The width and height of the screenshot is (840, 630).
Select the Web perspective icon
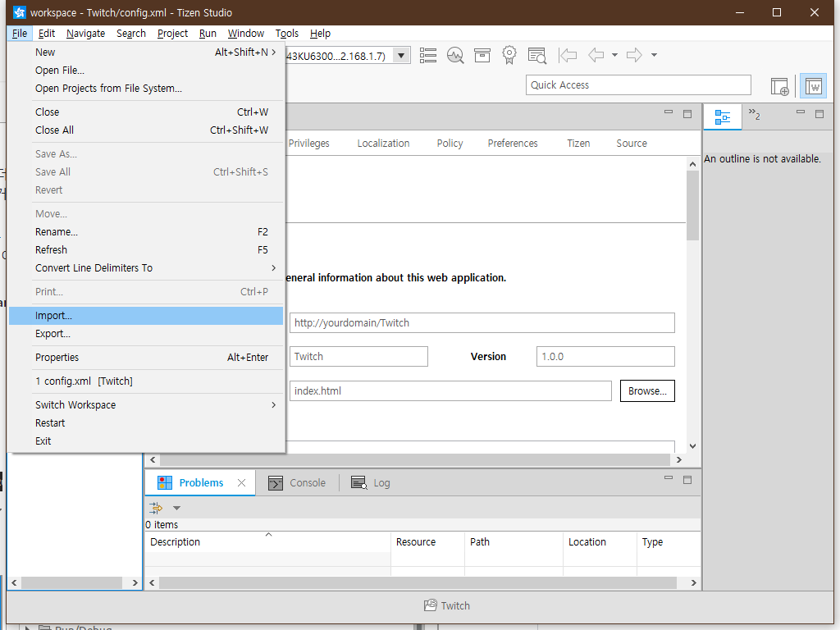tap(813, 86)
